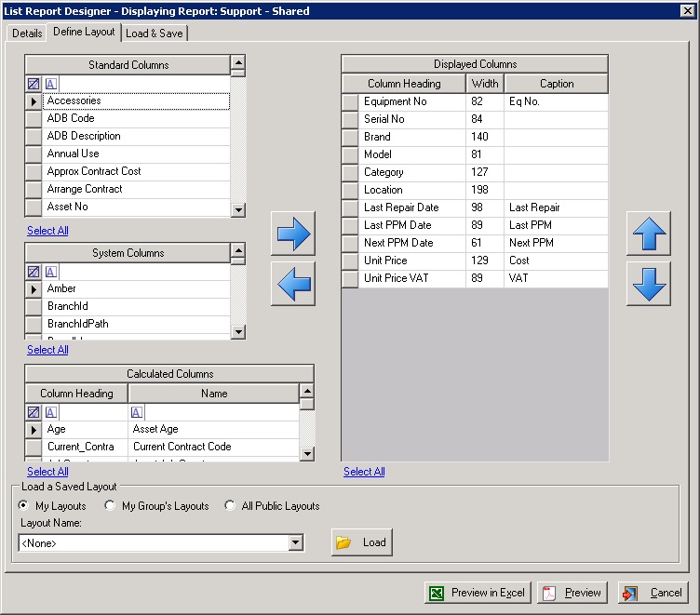Viewport: 700px width, 615px height.
Task: Select the My Layouts radio button
Action: coord(24,506)
